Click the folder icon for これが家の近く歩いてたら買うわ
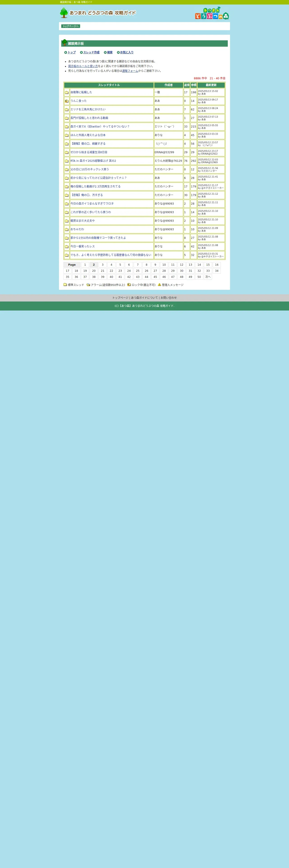 tap(67, 212)
